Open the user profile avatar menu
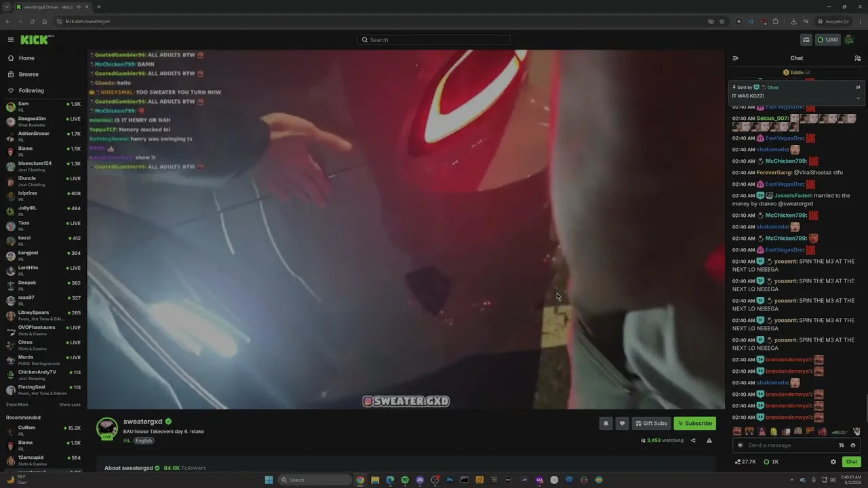The height and width of the screenshot is (488, 868). click(849, 40)
